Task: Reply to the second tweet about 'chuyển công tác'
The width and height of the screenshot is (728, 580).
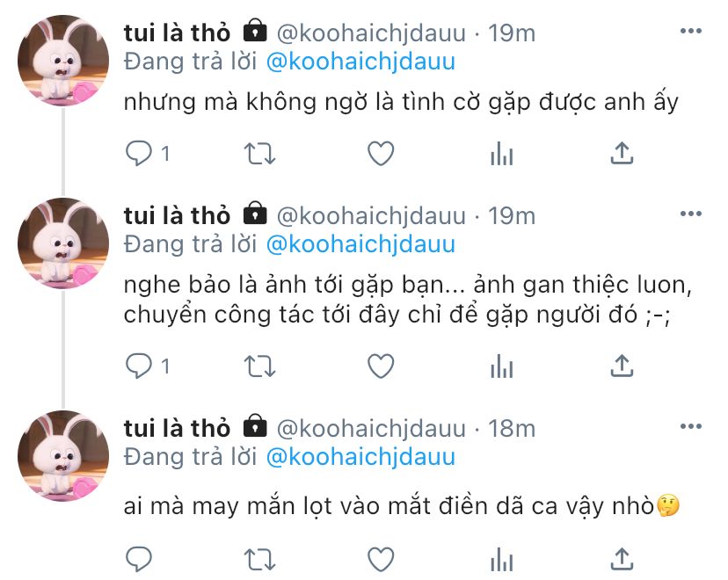Action: [x=139, y=366]
